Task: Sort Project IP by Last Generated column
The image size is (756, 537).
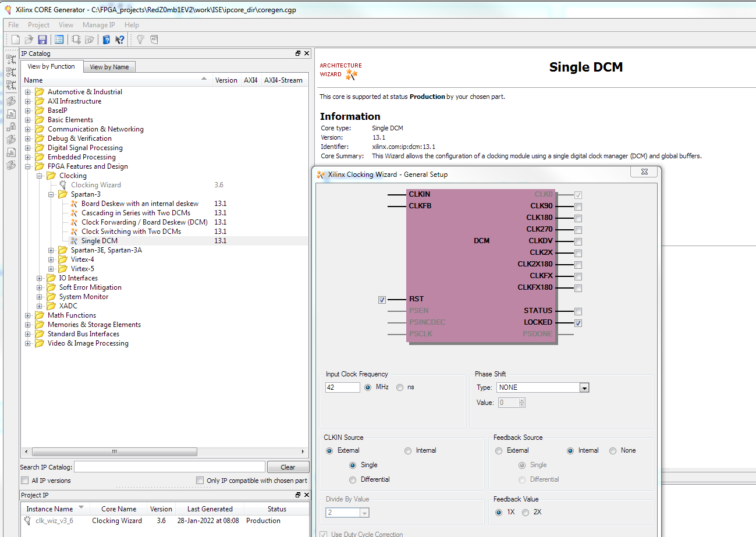Action: (x=210, y=509)
